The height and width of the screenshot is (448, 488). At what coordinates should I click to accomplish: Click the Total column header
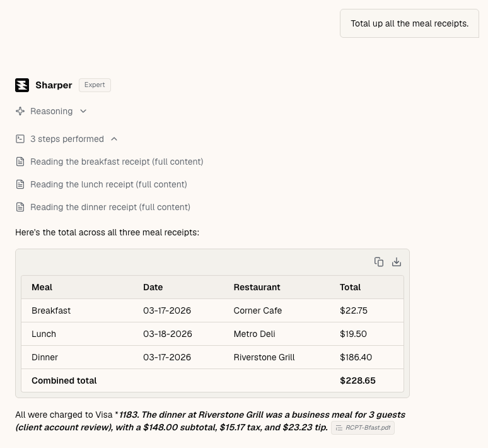point(350,287)
